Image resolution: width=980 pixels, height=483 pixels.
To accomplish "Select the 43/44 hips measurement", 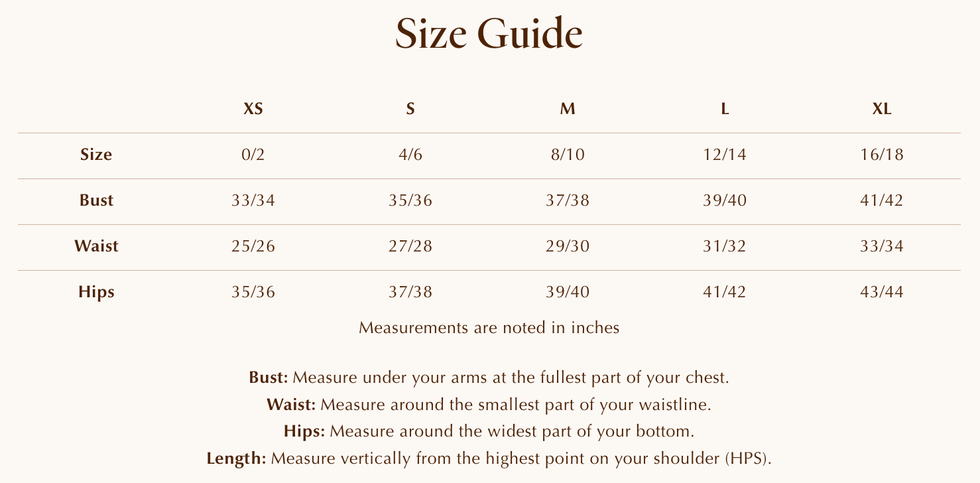I will 882,292.
